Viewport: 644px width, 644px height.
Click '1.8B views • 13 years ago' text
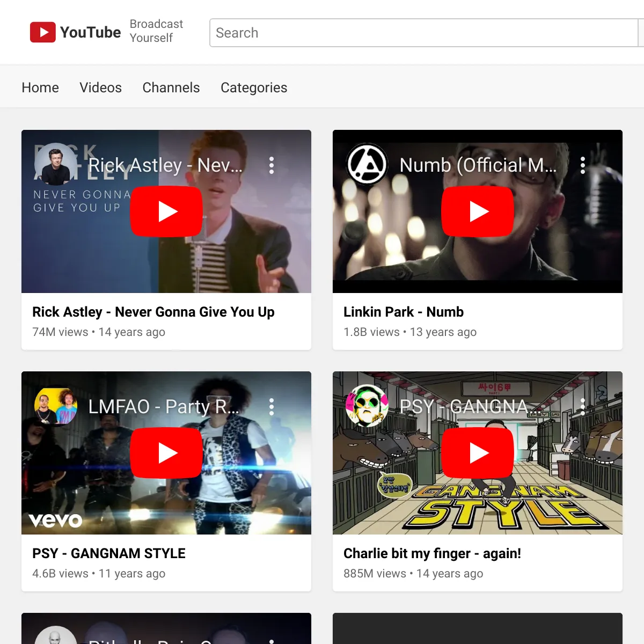[x=410, y=332]
